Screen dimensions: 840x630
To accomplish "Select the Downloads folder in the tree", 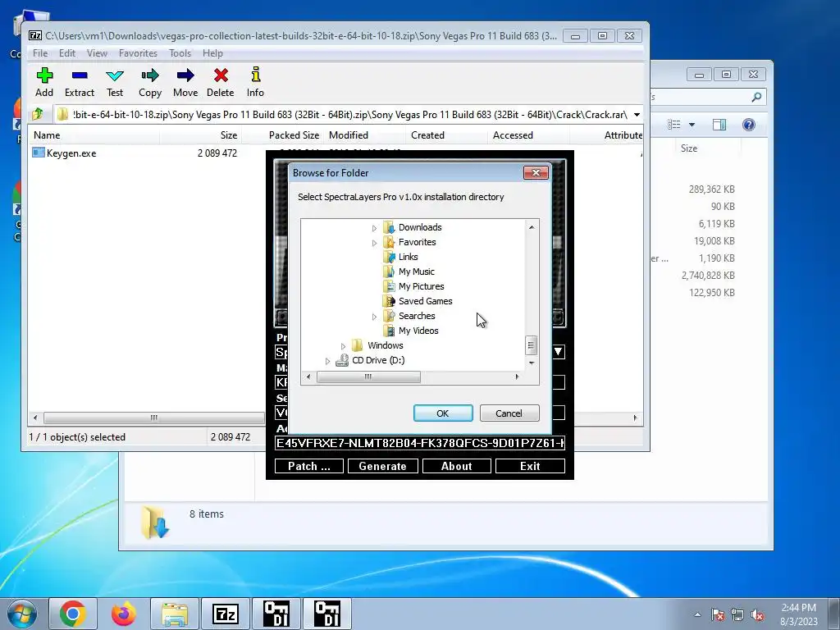I will [420, 227].
